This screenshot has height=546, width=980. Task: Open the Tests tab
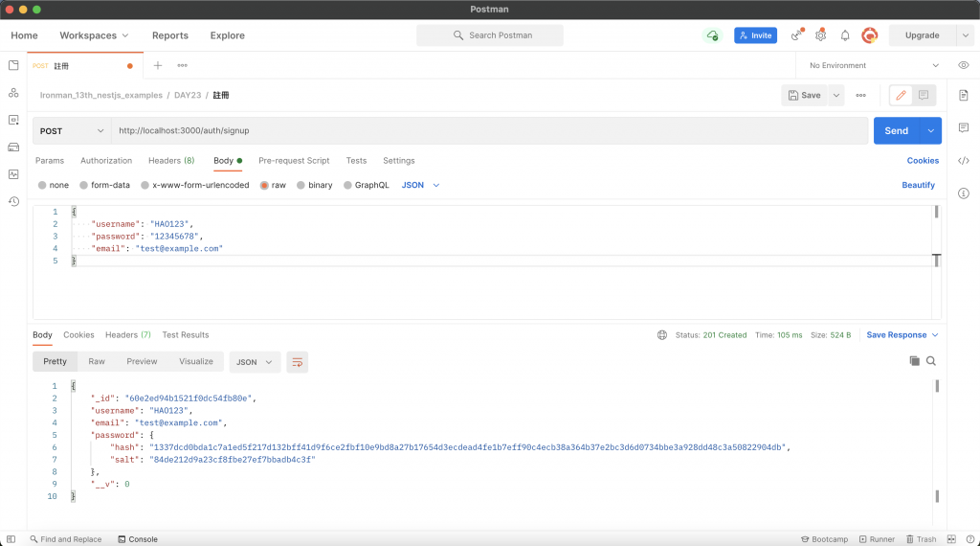click(x=356, y=161)
